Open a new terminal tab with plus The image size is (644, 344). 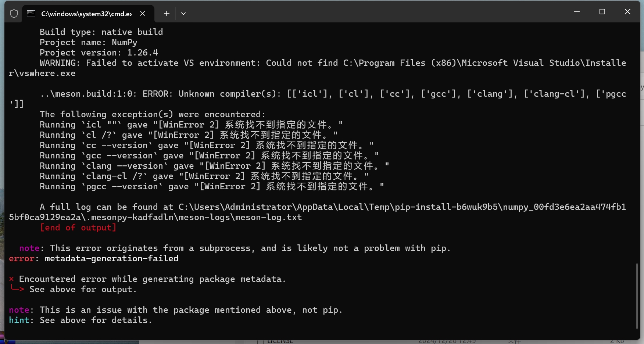pyautogui.click(x=167, y=14)
